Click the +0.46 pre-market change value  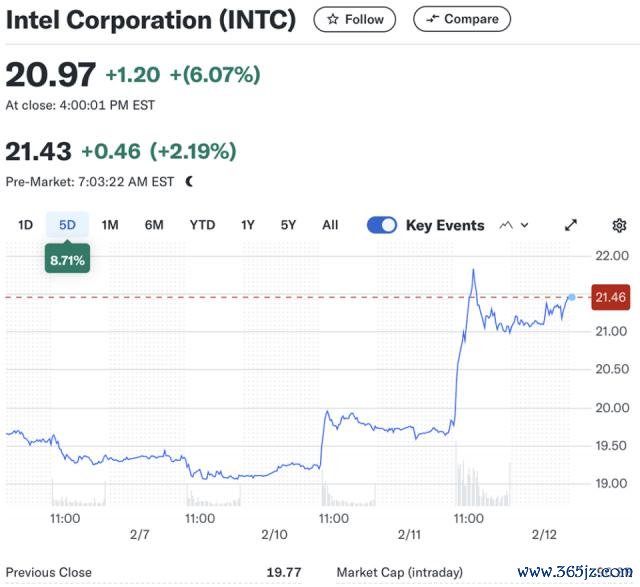(111, 151)
